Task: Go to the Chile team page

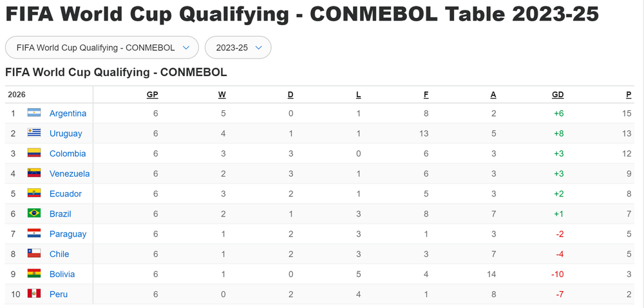Action: [x=59, y=254]
